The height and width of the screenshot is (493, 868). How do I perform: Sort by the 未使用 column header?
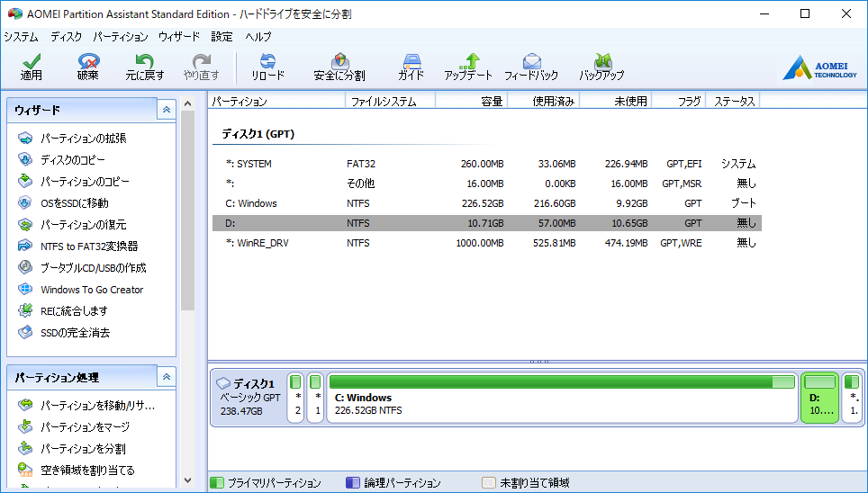pyautogui.click(x=615, y=102)
